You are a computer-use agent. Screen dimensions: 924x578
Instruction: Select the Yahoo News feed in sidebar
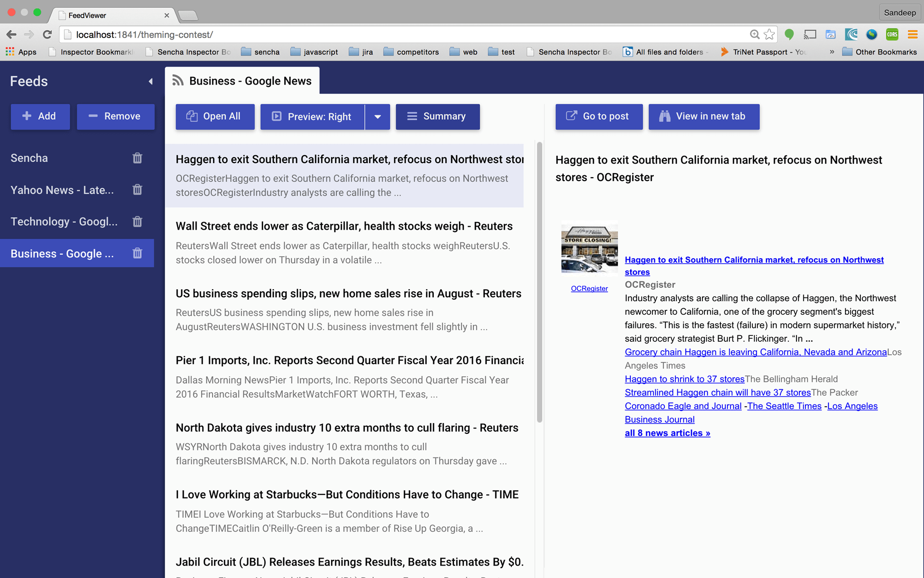point(77,190)
